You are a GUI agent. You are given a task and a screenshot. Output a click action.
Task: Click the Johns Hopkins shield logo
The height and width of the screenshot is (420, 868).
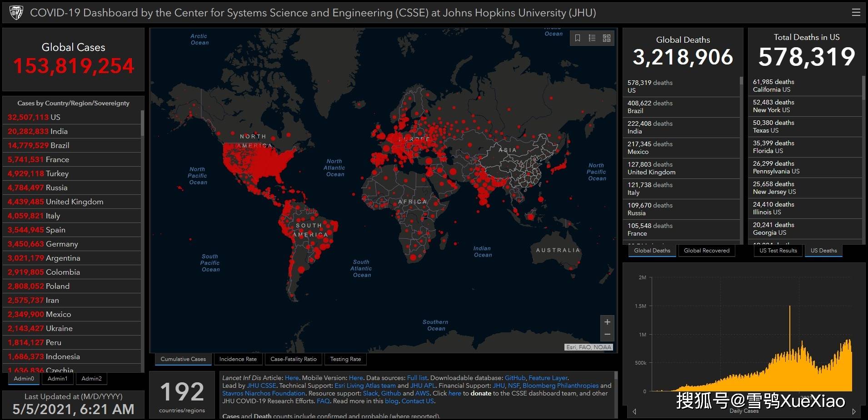pos(16,13)
